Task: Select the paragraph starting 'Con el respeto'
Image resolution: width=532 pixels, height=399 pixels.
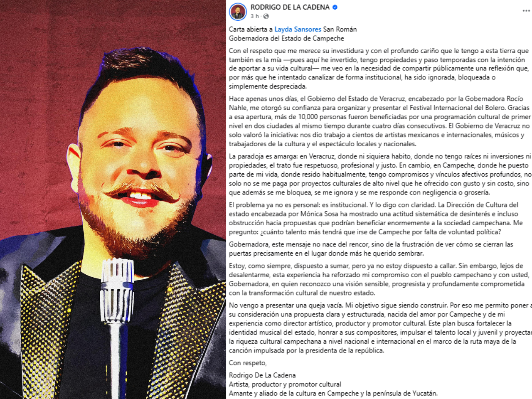Action: (379, 69)
